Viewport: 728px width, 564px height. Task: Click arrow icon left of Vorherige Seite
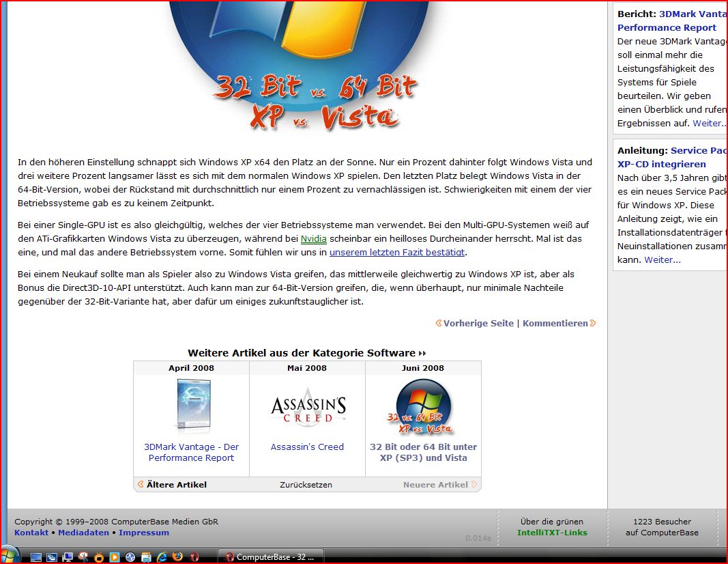(438, 323)
